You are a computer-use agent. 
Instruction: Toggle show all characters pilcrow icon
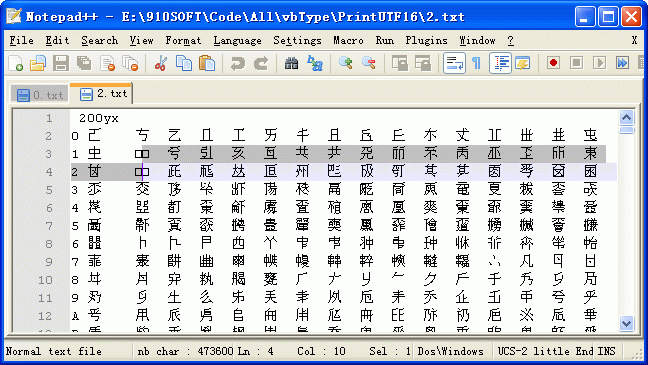point(476,63)
